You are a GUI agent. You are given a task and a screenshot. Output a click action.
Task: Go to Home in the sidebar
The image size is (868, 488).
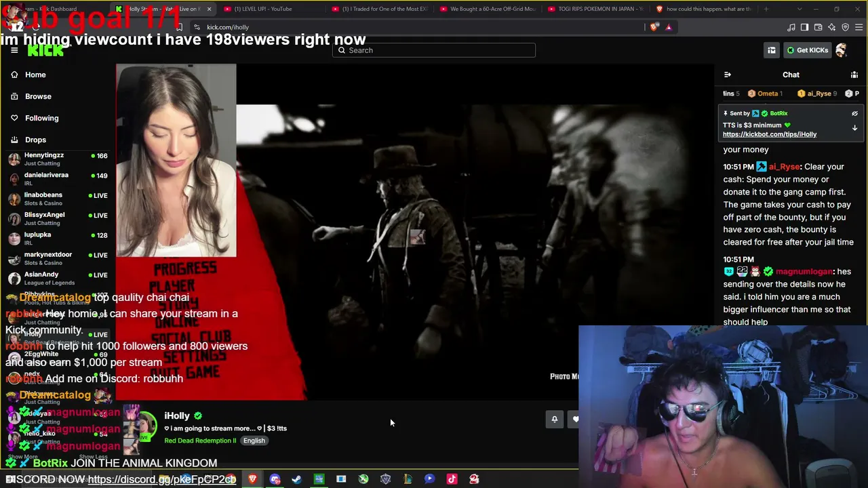coord(35,75)
